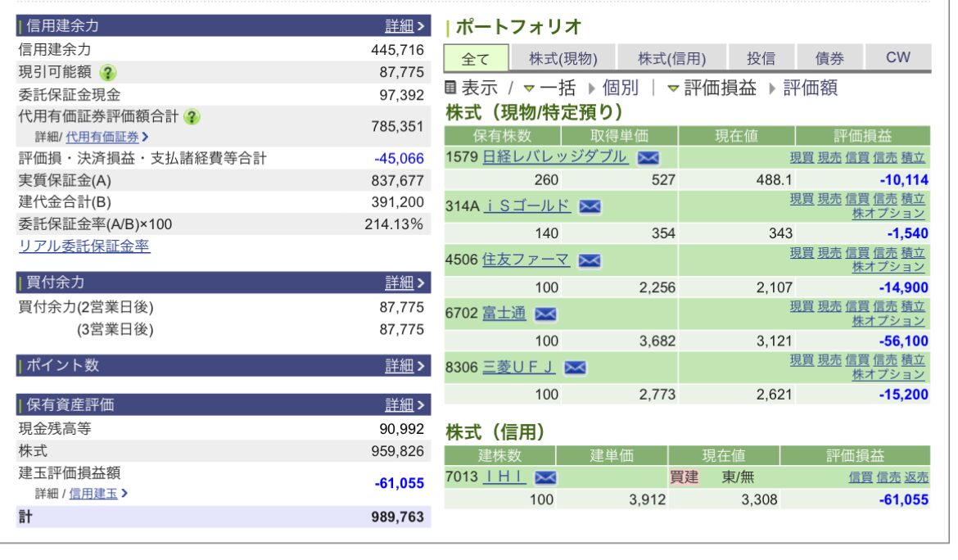Click the mail icon next to 富士通
This screenshot has height=560, width=958.
tap(545, 314)
